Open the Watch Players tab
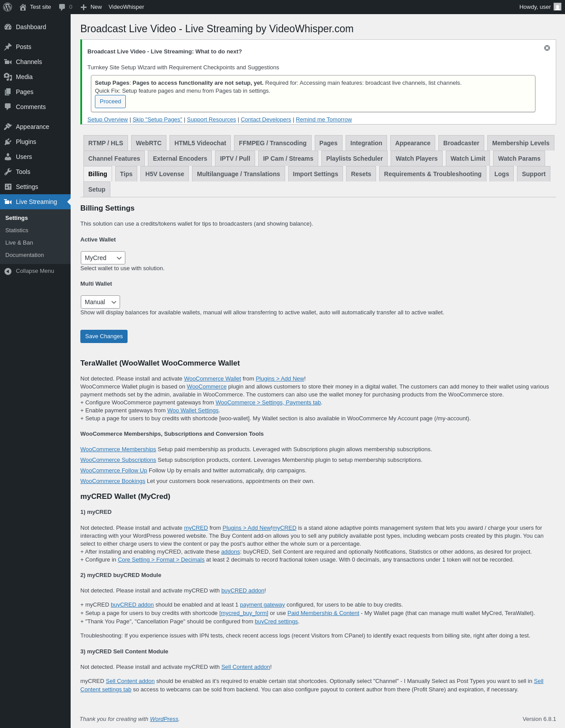The height and width of the screenshot is (728, 565). [417, 158]
